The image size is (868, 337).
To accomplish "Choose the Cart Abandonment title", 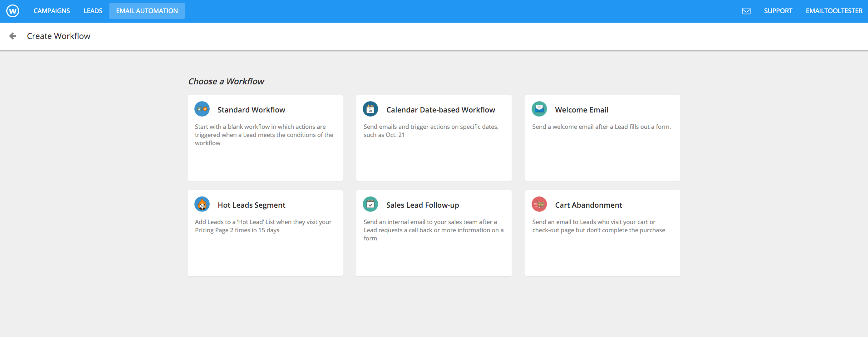I will pos(588,205).
